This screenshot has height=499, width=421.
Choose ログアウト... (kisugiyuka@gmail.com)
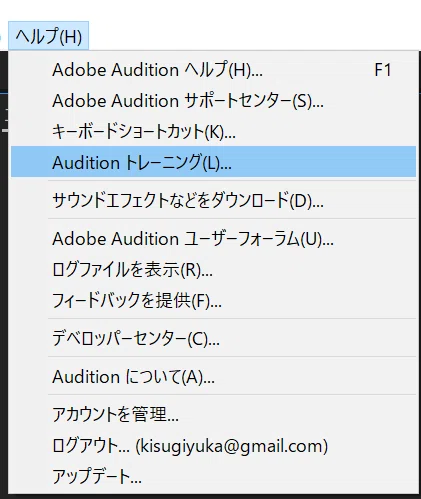click(x=213, y=445)
